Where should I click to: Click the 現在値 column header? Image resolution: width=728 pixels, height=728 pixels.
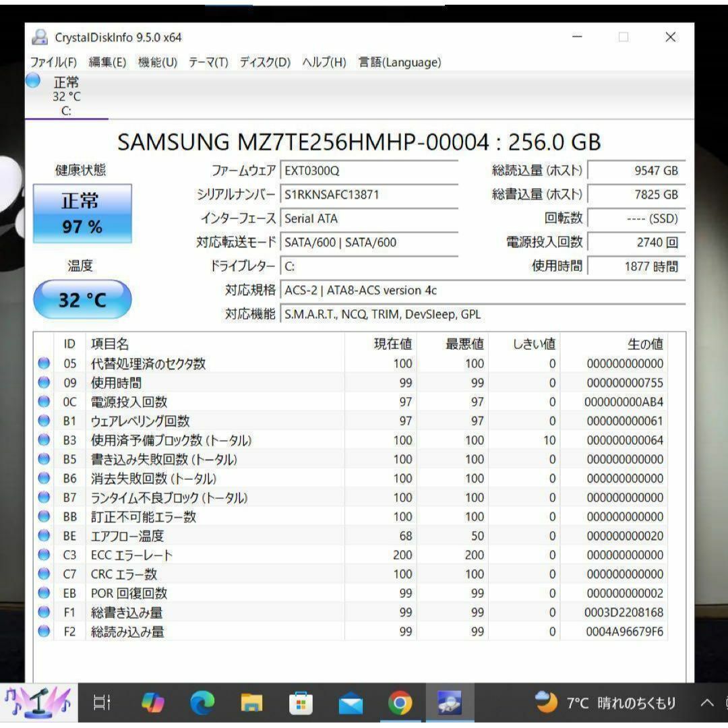[381, 344]
